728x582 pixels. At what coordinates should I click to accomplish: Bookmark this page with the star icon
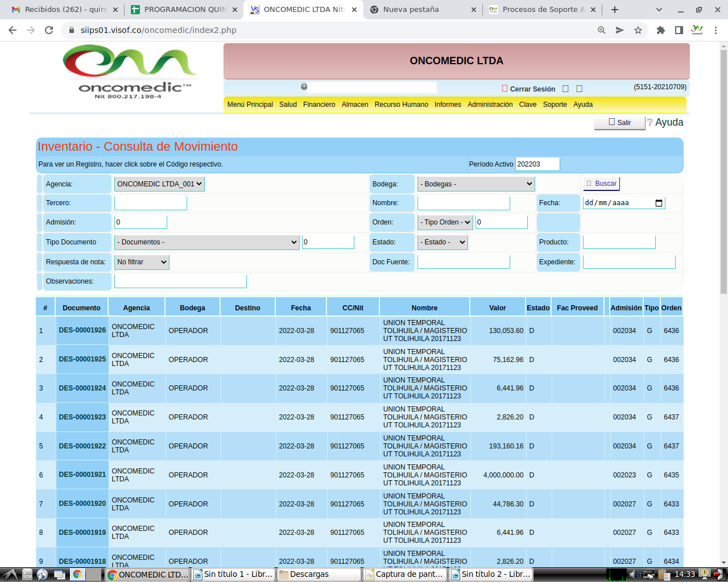pos(638,30)
